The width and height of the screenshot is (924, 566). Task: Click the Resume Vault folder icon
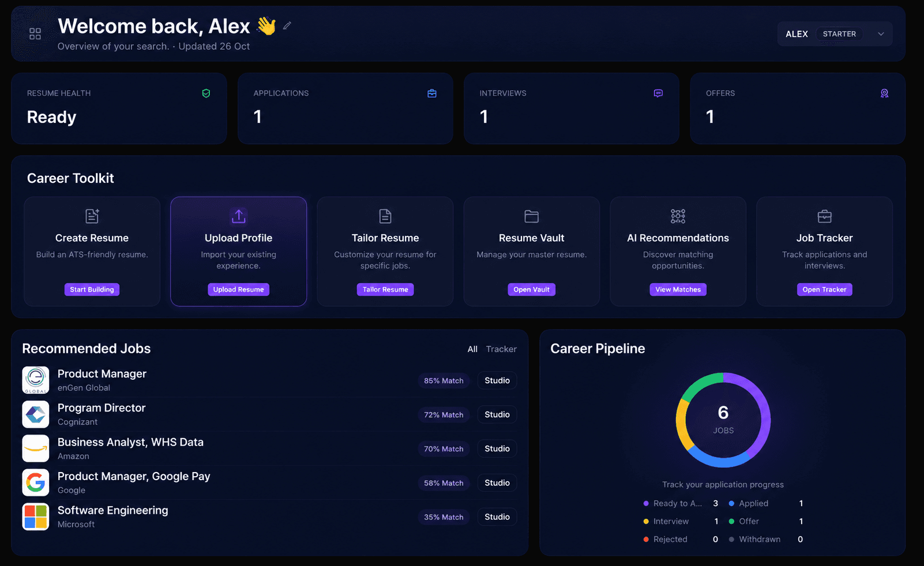click(532, 216)
